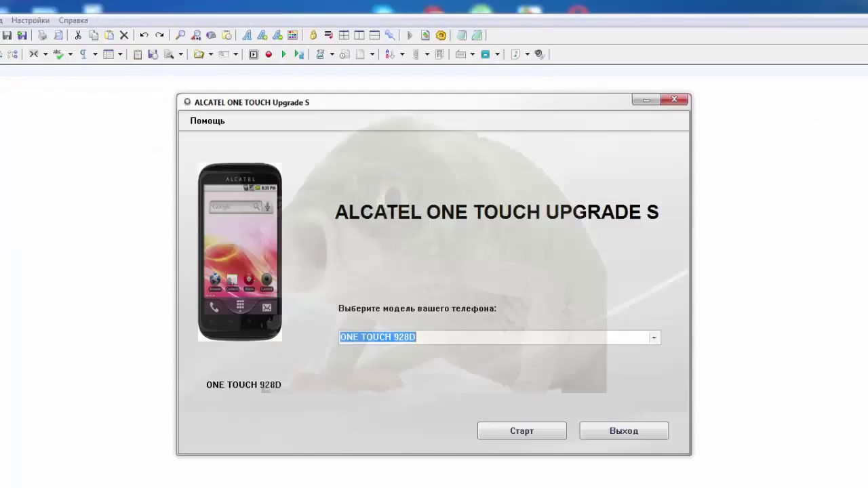Toggle word wrap lines icon
Image resolution: width=868 pixels, height=488 pixels.
click(328, 35)
